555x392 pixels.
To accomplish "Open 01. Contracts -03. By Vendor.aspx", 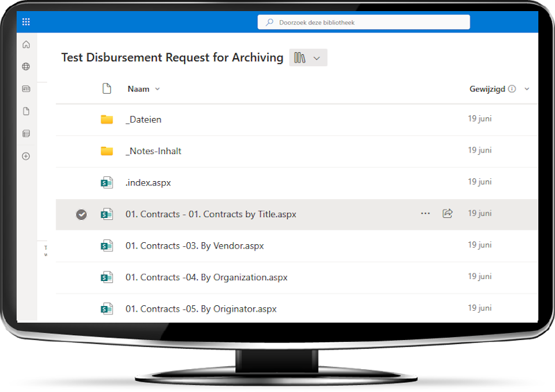I will pyautogui.click(x=194, y=246).
